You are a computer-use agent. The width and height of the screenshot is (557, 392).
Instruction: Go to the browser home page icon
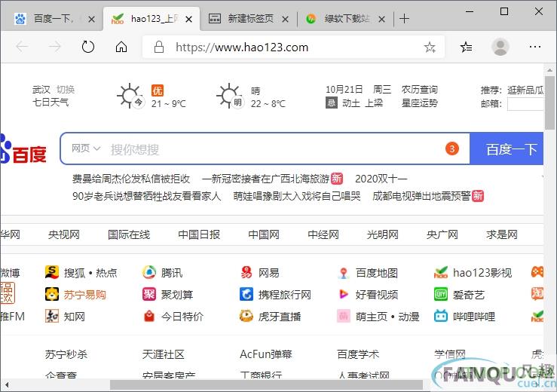coord(121,47)
